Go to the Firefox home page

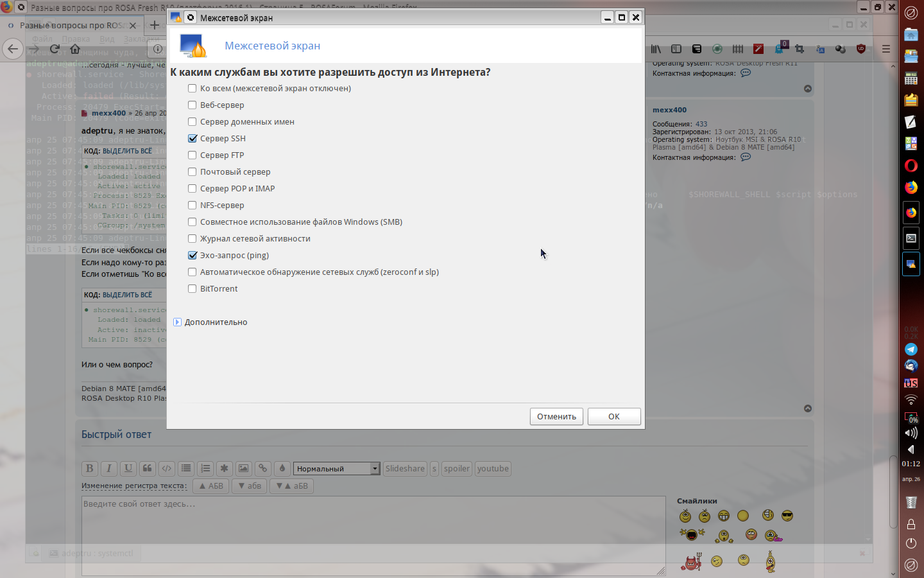tap(75, 49)
